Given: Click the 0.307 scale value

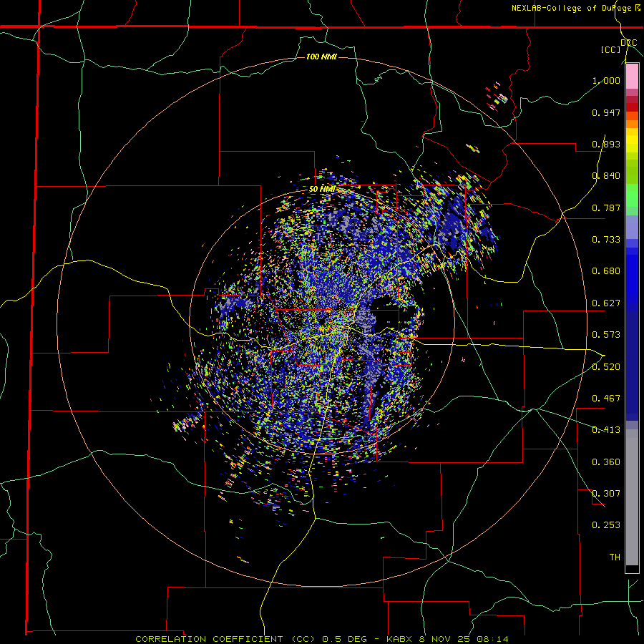Looking at the screenshot, I should click(x=606, y=494).
